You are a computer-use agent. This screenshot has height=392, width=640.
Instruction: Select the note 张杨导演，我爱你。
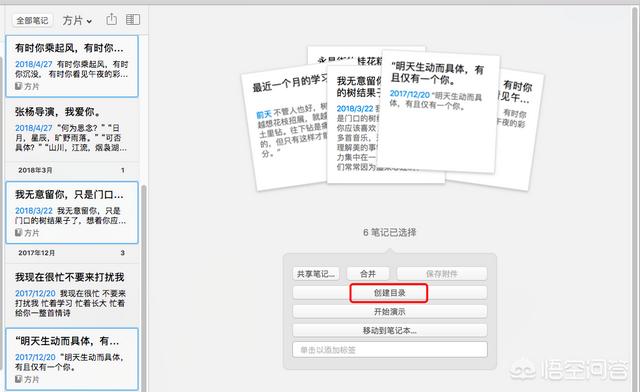(72, 130)
